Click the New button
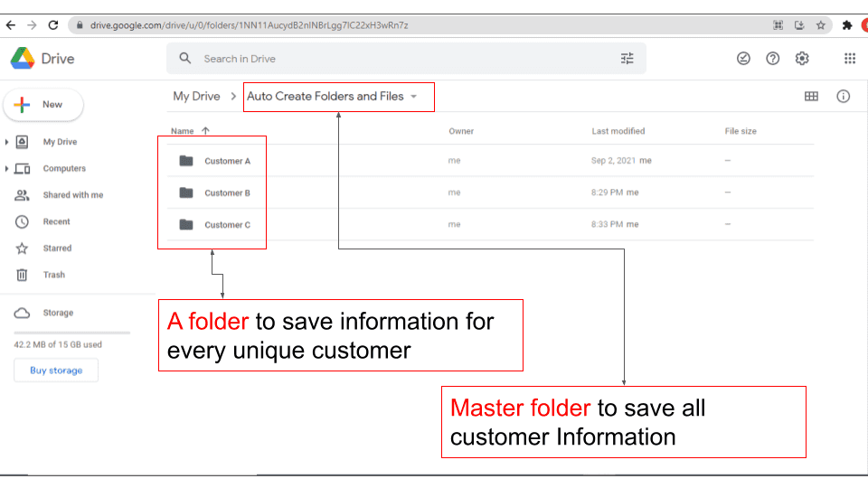868x488 pixels. [43, 105]
